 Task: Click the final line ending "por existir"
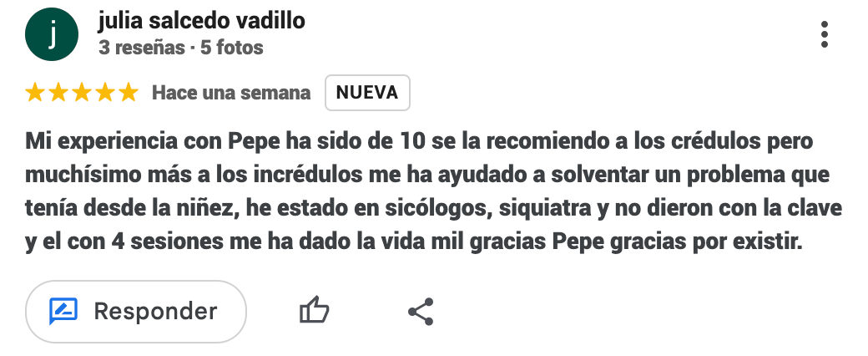(x=414, y=244)
